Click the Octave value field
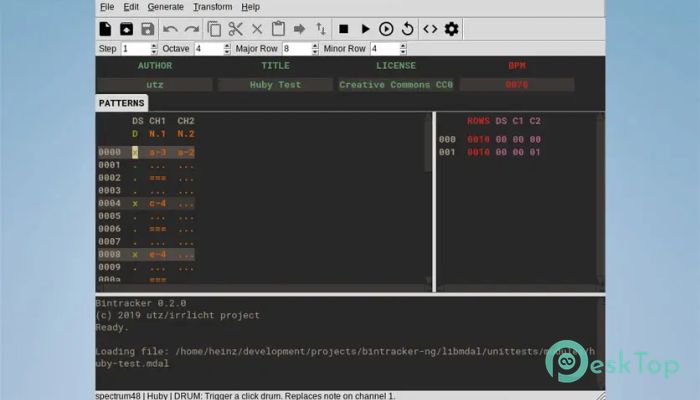 tap(208, 49)
